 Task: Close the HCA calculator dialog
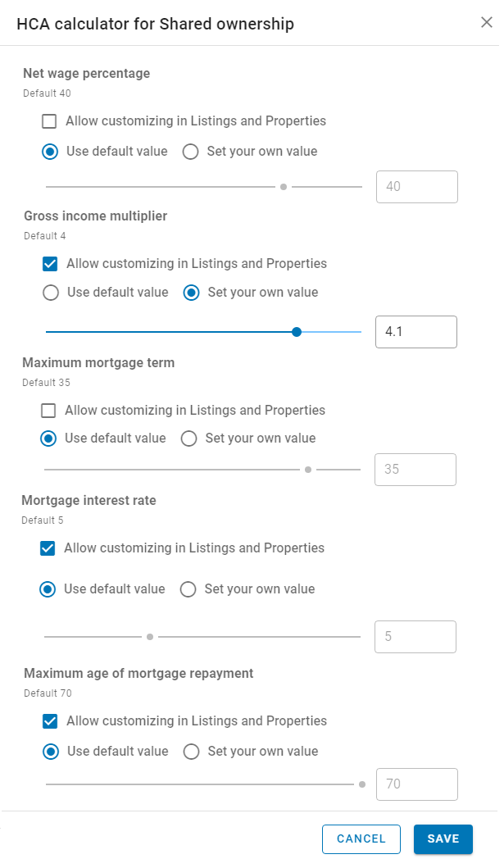pos(486,22)
